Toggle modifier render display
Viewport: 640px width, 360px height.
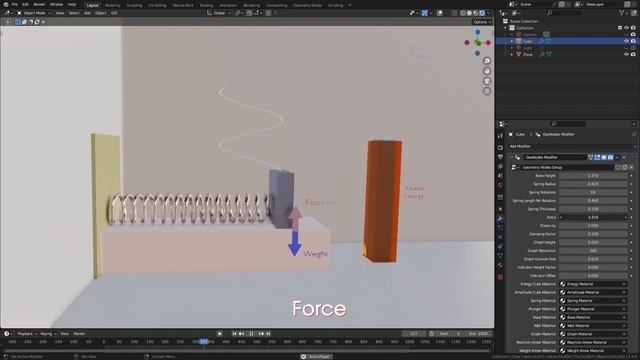coord(611,157)
